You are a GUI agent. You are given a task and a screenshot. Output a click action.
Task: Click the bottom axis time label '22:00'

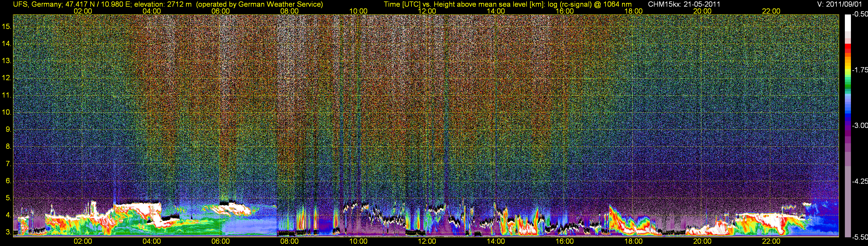[771, 242]
